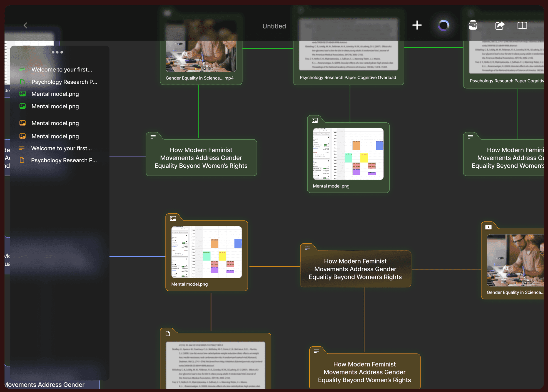Click document icon on orange paper card
This screenshot has height=392, width=548.
(168, 334)
